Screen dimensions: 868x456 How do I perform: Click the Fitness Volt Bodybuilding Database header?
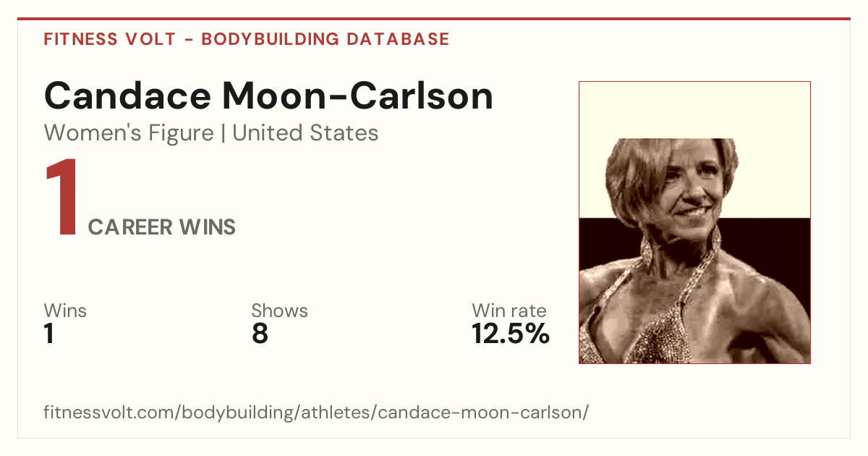(247, 39)
